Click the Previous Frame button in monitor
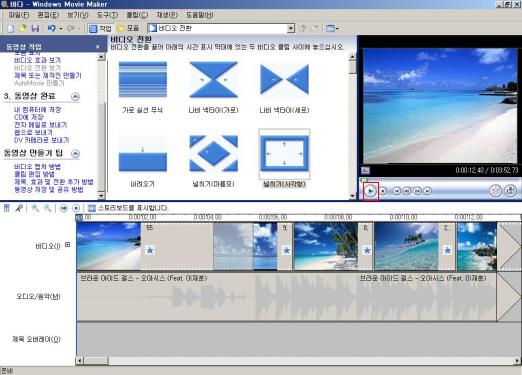 (x=407, y=191)
